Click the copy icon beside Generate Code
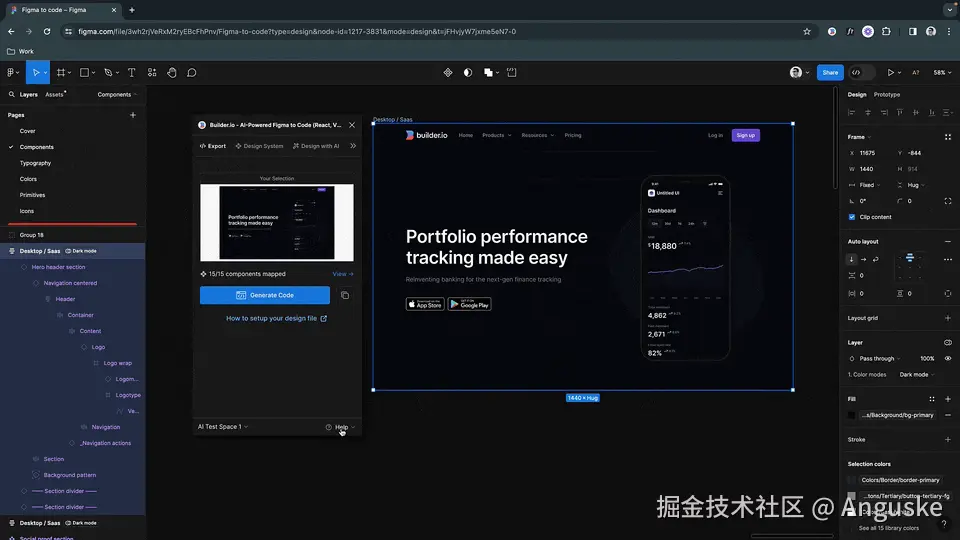The width and height of the screenshot is (960, 540). point(345,295)
